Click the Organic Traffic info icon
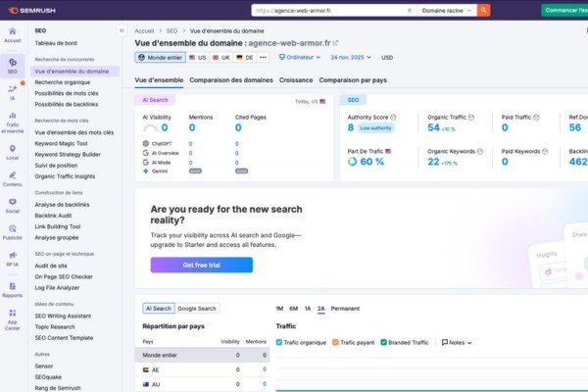The height and width of the screenshot is (392, 588). [x=471, y=117]
